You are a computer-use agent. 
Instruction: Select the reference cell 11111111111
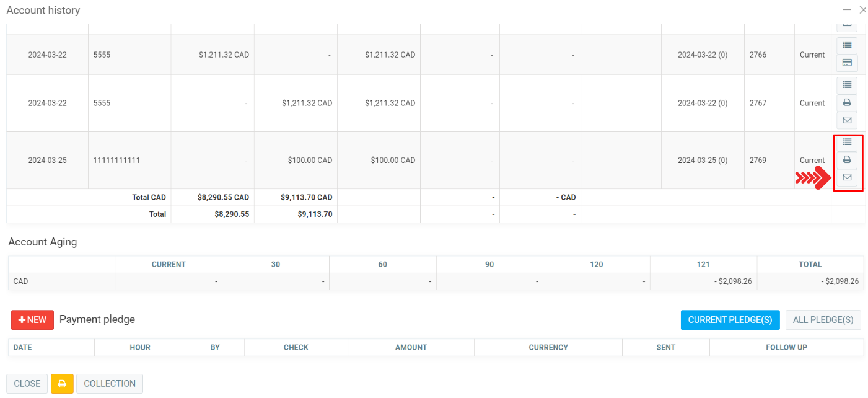(116, 161)
